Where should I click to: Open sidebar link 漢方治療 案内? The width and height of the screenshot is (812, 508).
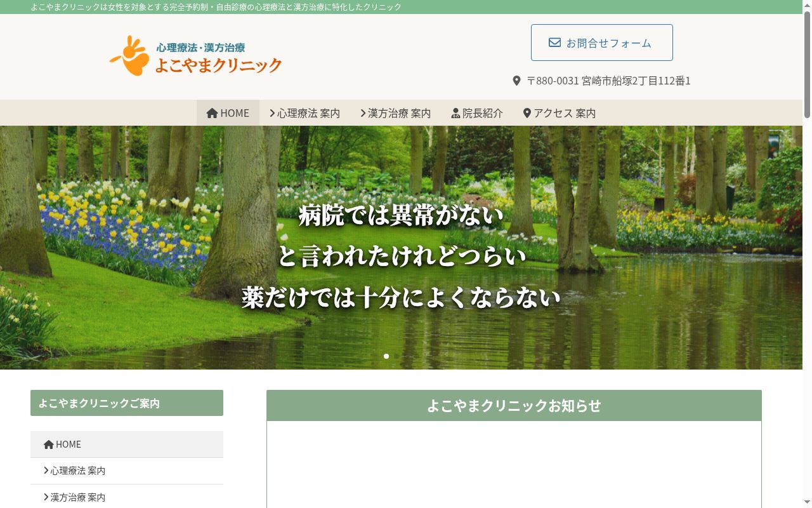click(127, 497)
